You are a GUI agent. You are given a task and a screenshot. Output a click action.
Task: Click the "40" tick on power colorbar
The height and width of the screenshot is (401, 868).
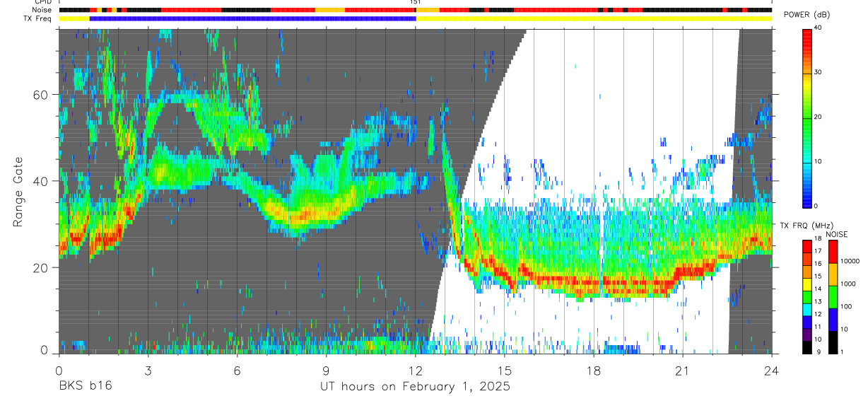pyautogui.click(x=818, y=28)
